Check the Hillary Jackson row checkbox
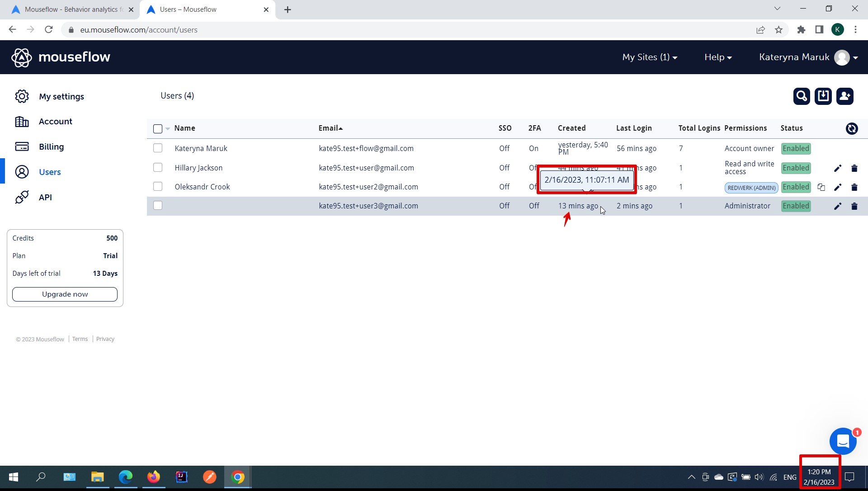 (158, 167)
